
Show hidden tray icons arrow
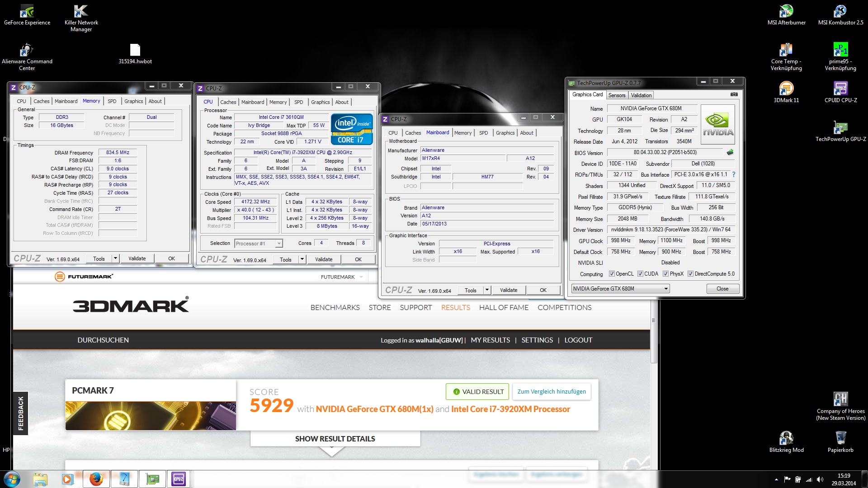point(776,479)
